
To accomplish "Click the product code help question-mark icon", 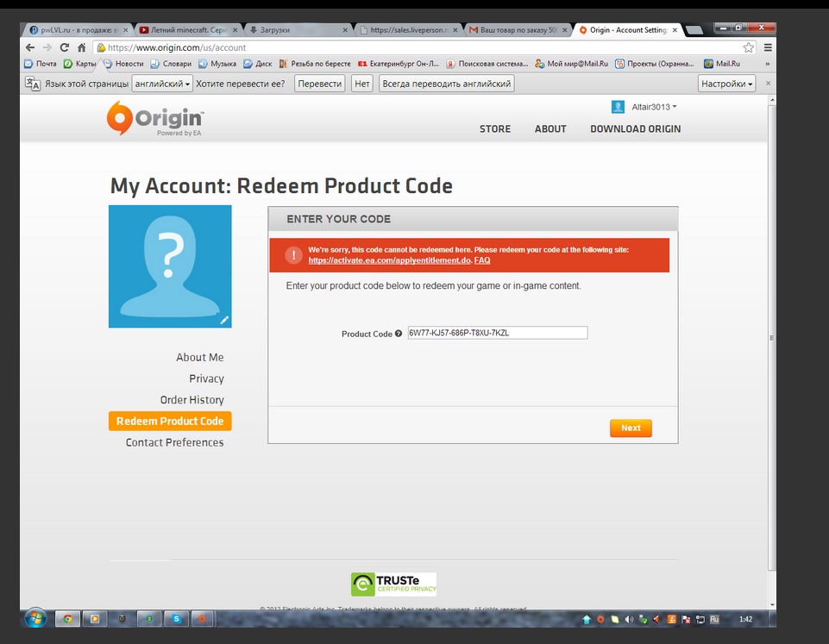I will point(399,334).
